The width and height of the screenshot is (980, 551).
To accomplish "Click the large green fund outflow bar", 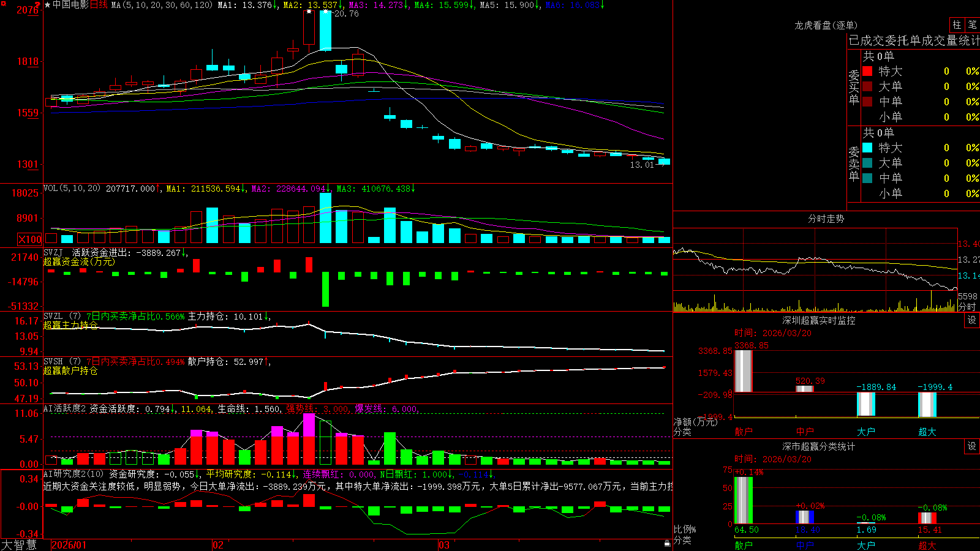I will (325, 290).
